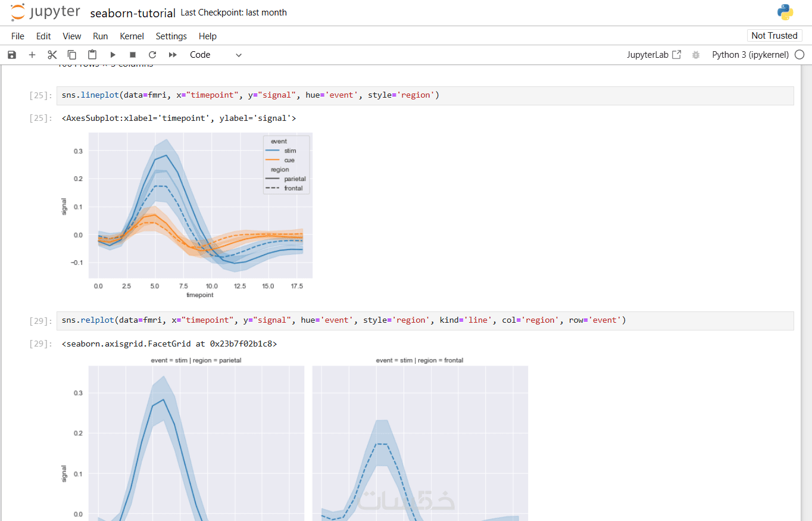Restart kernel and run all cells icon
The image size is (812, 521).
[173, 55]
